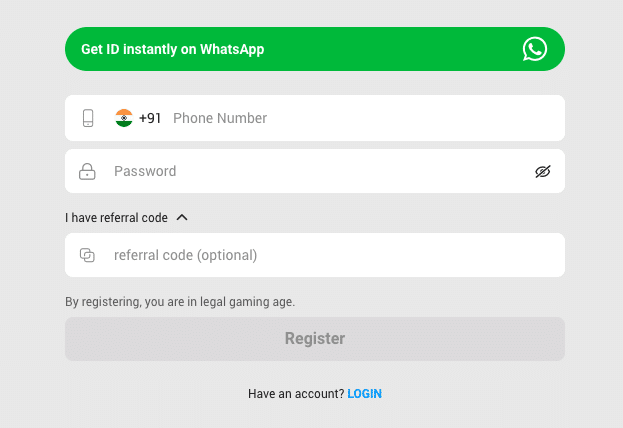Image resolution: width=623 pixels, height=428 pixels.
Task: Collapse referral section with the chevron arrow
Action: click(181, 217)
